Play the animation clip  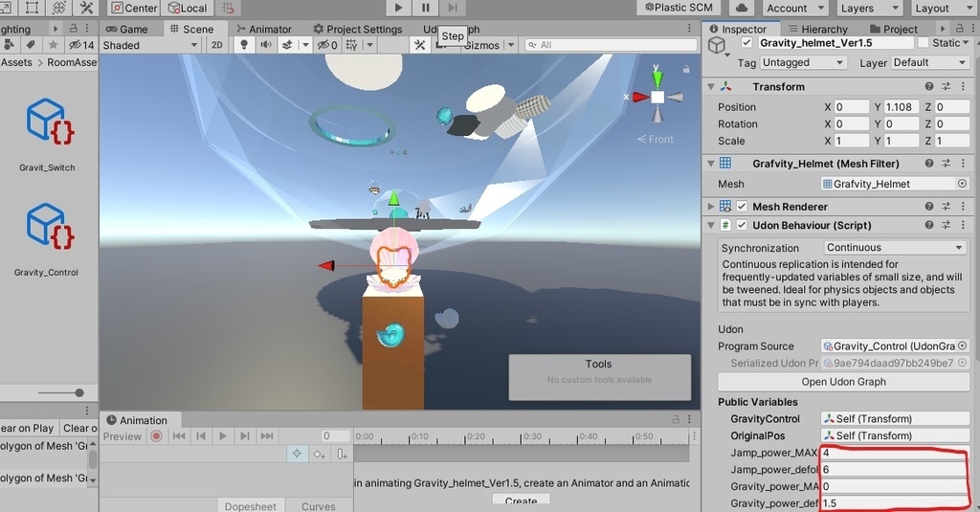(x=222, y=436)
